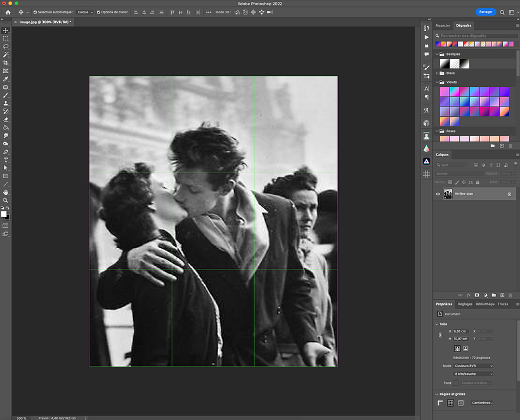Switch to the Nuancier tab
The height and width of the screenshot is (420, 520).
443,25
